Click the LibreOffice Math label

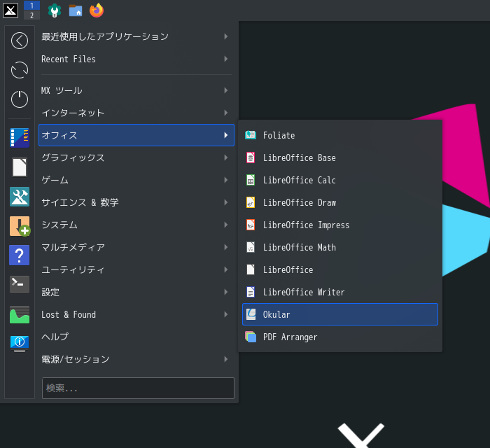[300, 247]
